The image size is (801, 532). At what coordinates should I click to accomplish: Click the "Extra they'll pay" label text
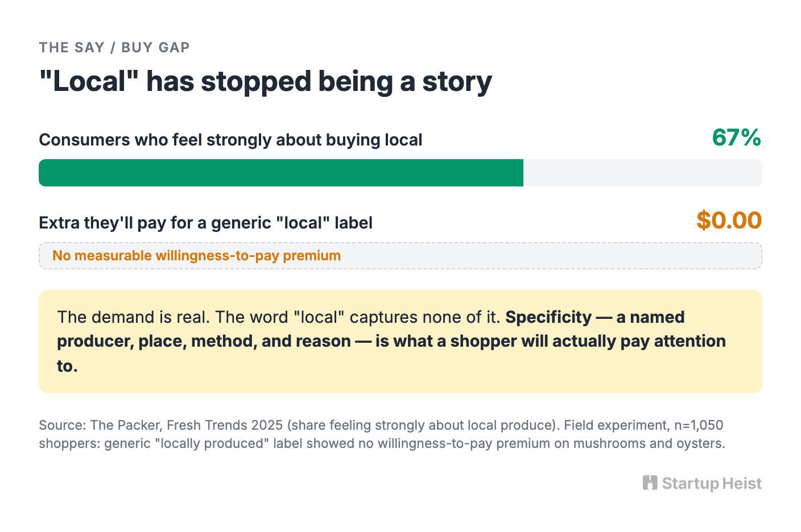(205, 223)
